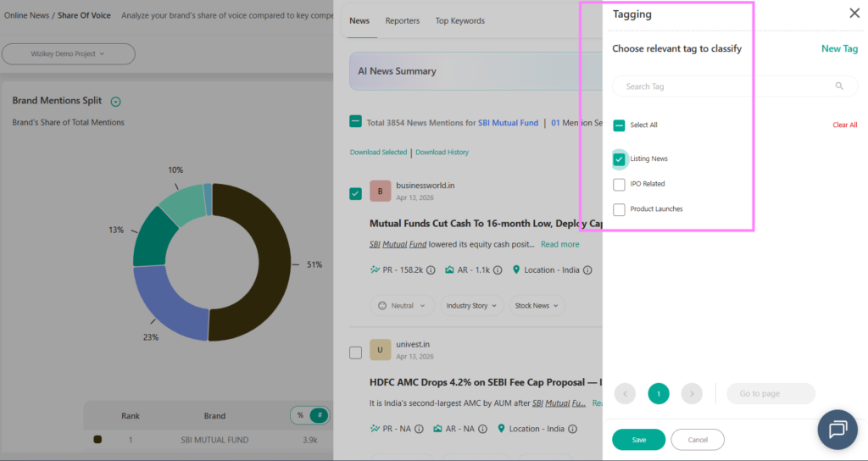
Task: Expand the Neutral sentiment dropdown
Action: [403, 306]
